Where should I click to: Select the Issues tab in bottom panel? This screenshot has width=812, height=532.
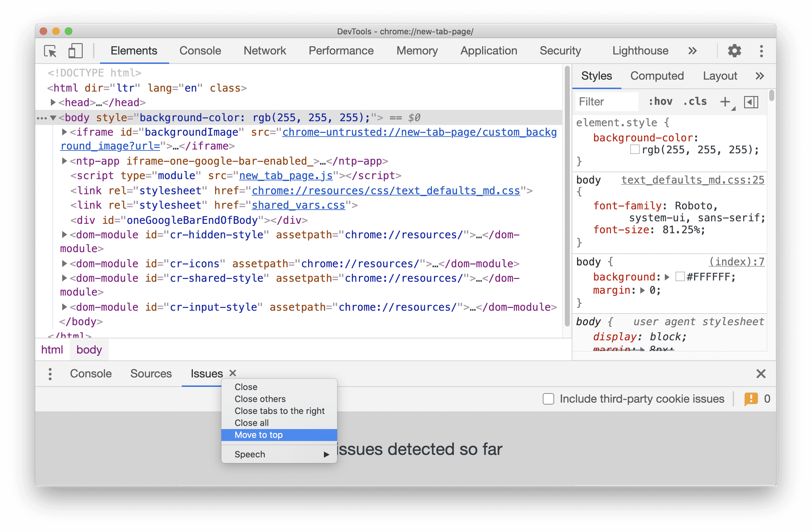click(x=206, y=373)
